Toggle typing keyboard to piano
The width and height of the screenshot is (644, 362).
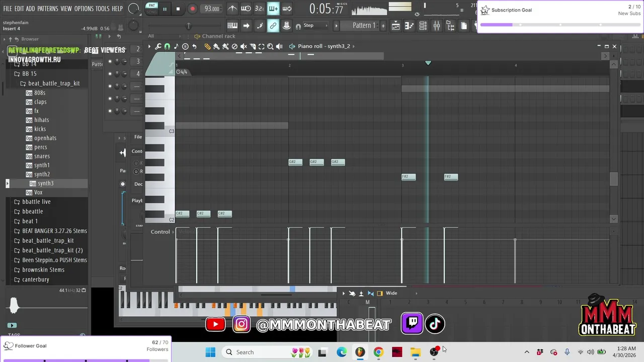[232, 26]
